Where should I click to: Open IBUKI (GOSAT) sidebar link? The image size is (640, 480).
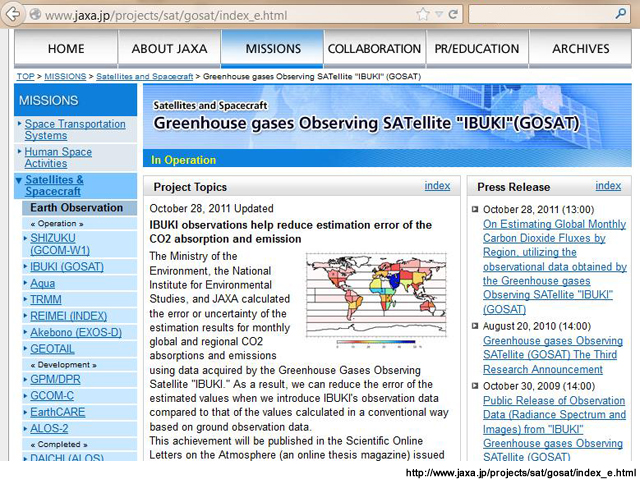(67, 267)
